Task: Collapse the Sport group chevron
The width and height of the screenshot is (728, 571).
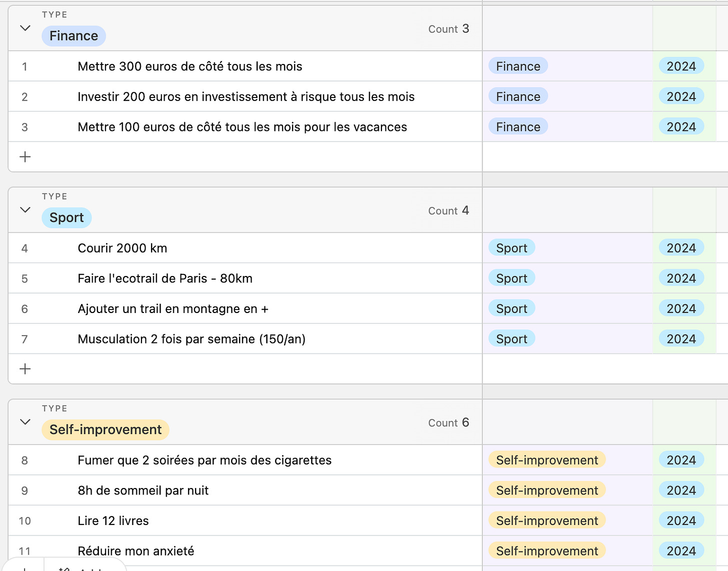Action: pyautogui.click(x=25, y=210)
